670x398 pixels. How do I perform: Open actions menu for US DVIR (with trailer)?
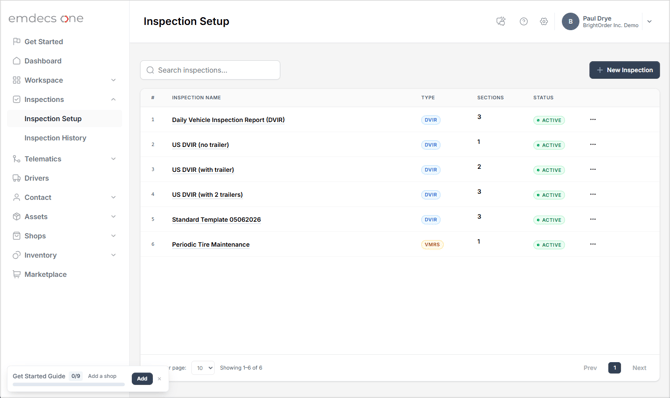(593, 169)
